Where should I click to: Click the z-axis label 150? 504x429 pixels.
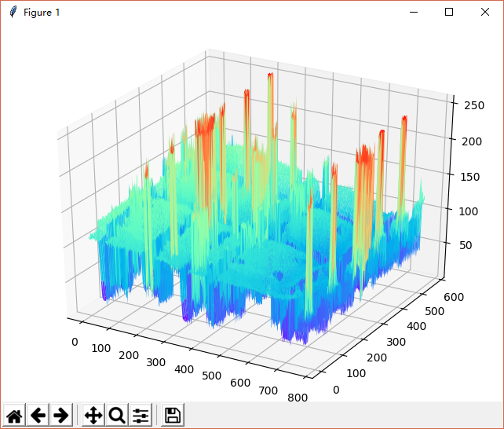470,177
